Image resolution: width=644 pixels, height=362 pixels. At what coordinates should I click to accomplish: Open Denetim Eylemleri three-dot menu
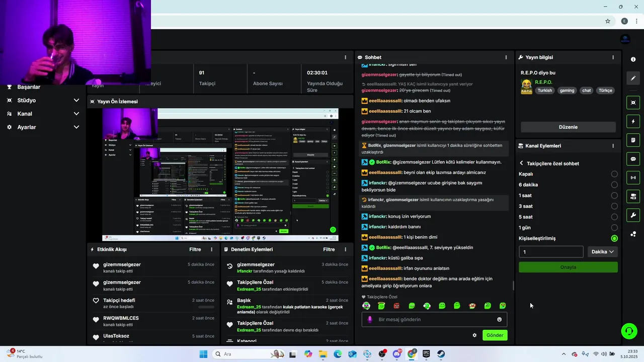pos(345,249)
